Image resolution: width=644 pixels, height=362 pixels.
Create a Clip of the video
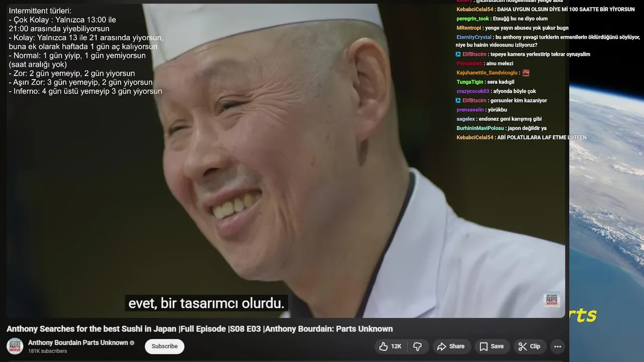pos(529,346)
